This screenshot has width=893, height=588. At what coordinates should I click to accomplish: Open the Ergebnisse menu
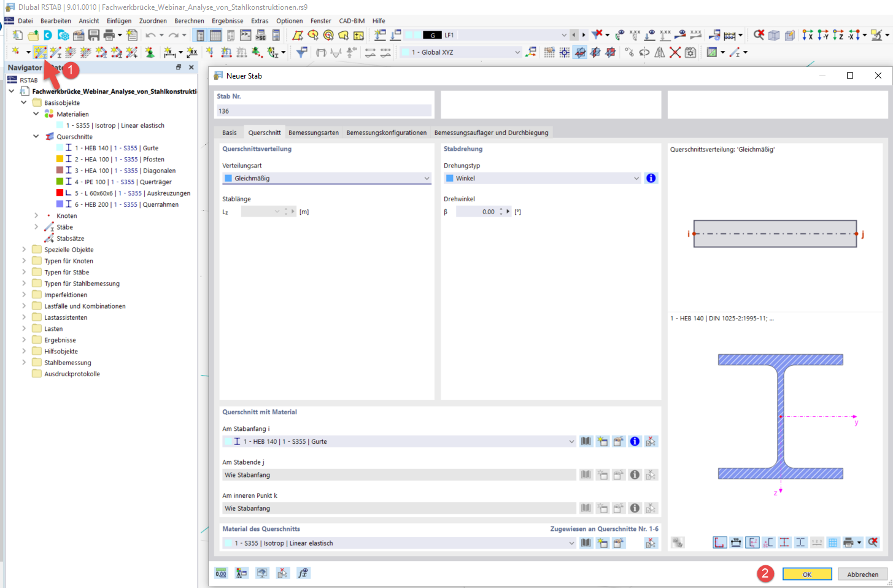point(228,21)
